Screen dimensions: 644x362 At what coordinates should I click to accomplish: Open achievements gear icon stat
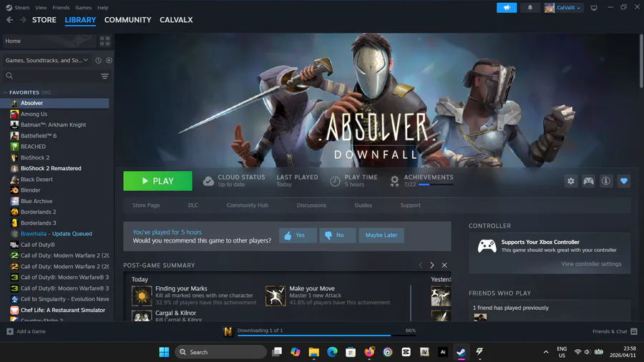pos(394,181)
